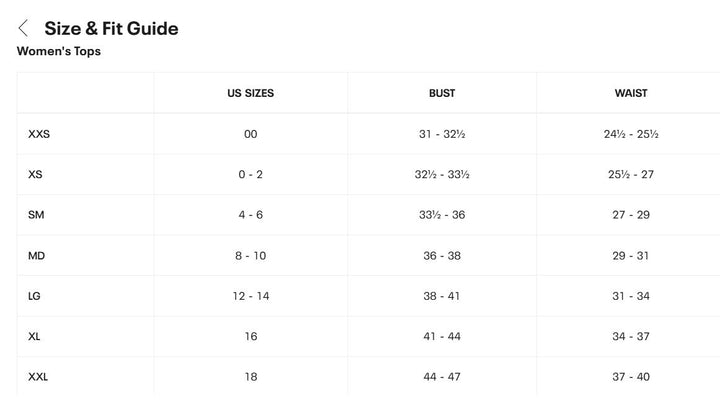Select the US SIZES column header
The image size is (720, 414).
coord(250,93)
